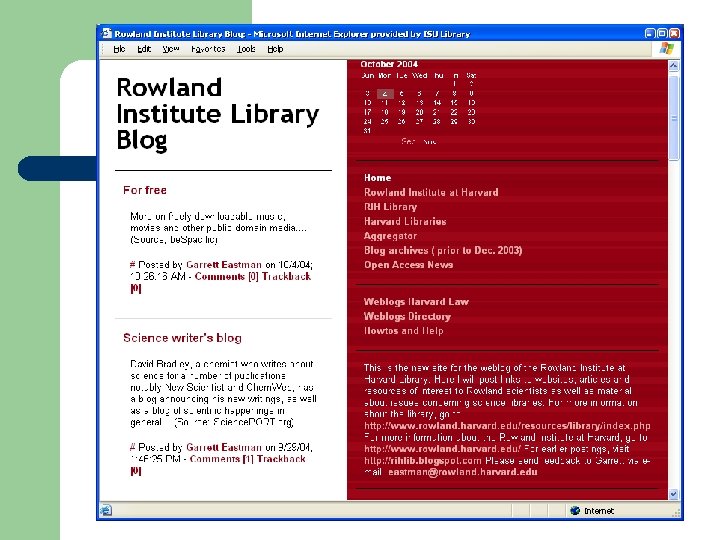Maximize the Internet Explorer window

(662, 34)
